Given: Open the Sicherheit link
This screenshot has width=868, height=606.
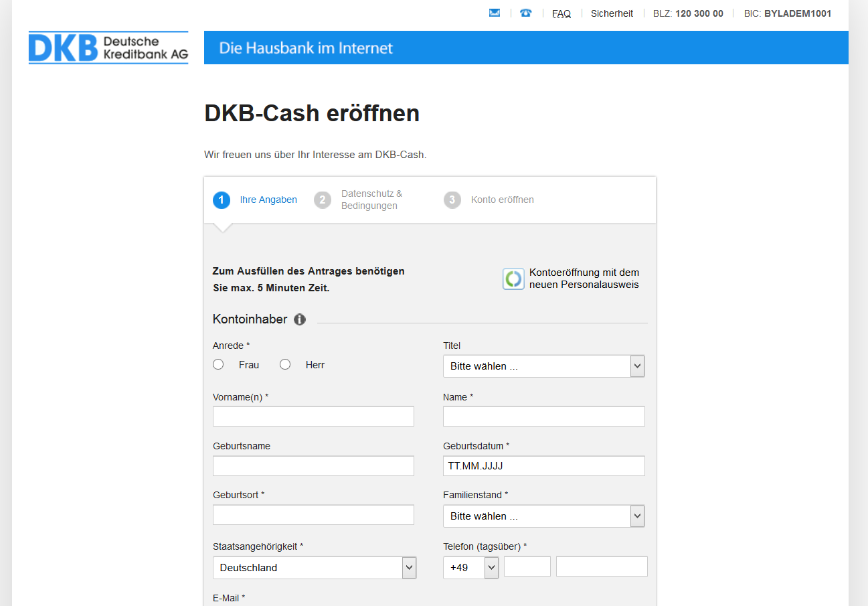Looking at the screenshot, I should point(612,13).
